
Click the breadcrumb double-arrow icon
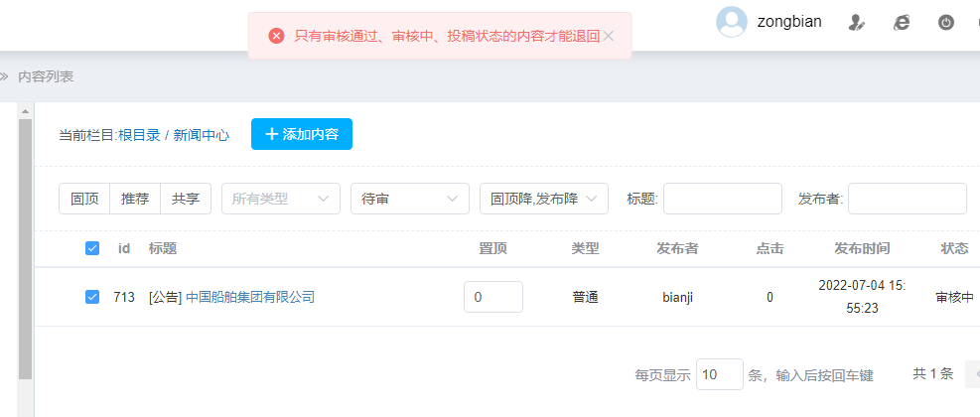pos(4,76)
